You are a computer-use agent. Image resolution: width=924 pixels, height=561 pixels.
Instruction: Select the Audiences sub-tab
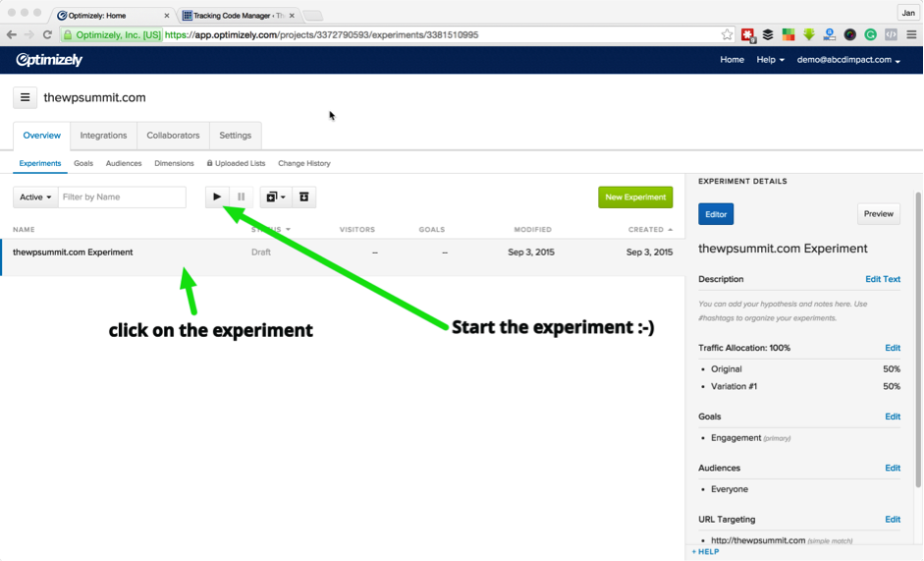[124, 163]
